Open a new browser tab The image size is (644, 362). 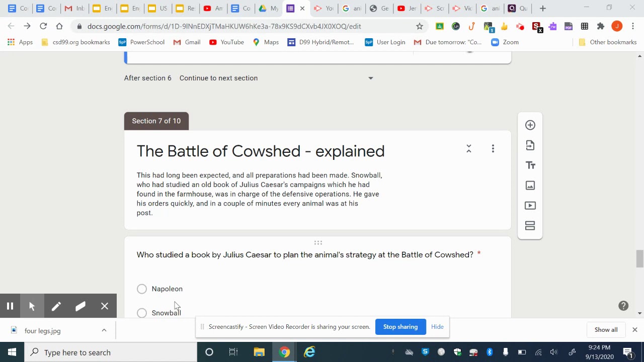point(542,9)
